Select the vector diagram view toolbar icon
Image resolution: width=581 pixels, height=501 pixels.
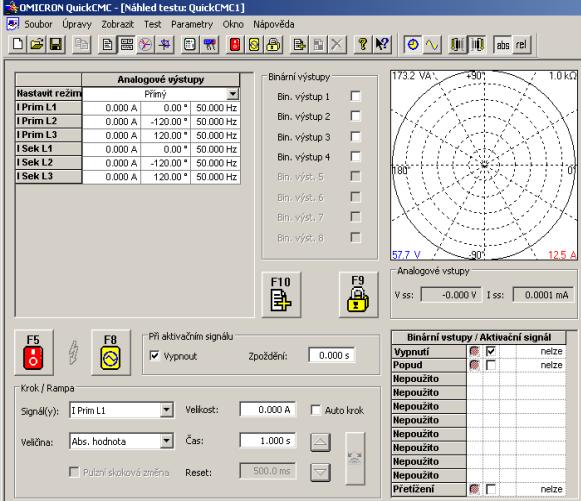(145, 45)
